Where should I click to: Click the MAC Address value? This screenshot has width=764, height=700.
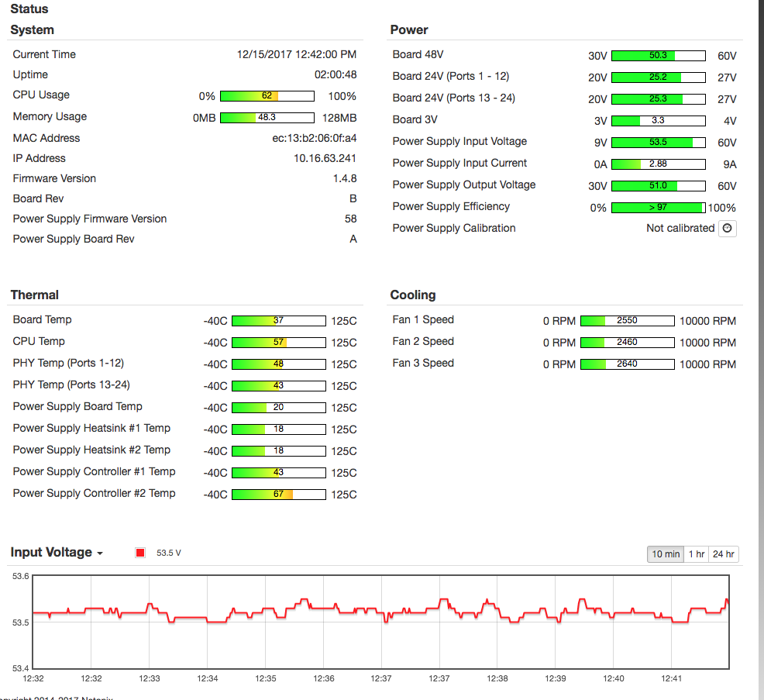314,138
